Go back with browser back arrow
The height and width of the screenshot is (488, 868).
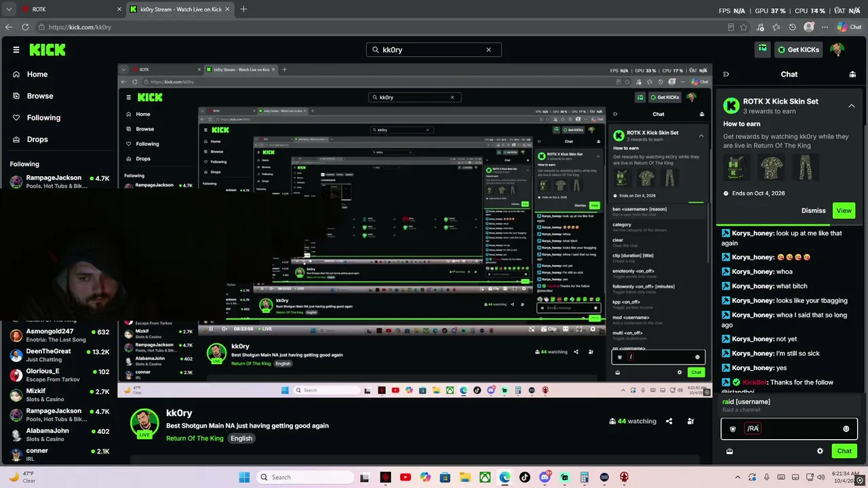pos(9,27)
